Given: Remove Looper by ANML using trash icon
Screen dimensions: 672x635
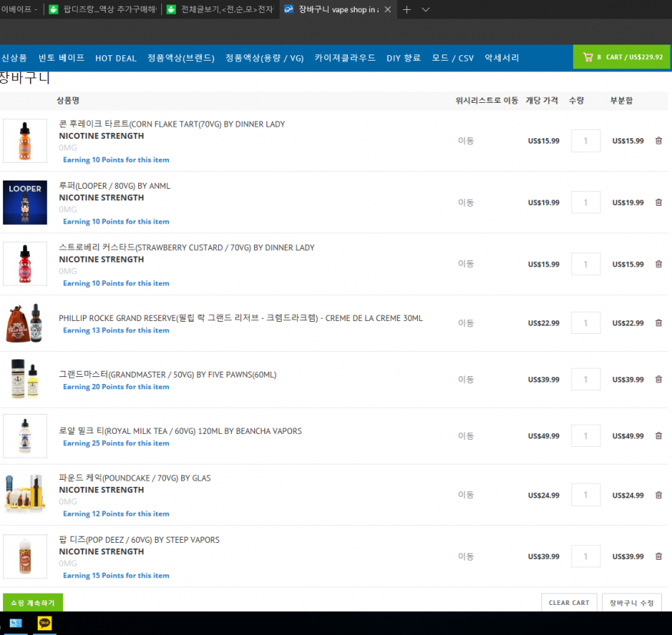Looking at the screenshot, I should pyautogui.click(x=659, y=202).
